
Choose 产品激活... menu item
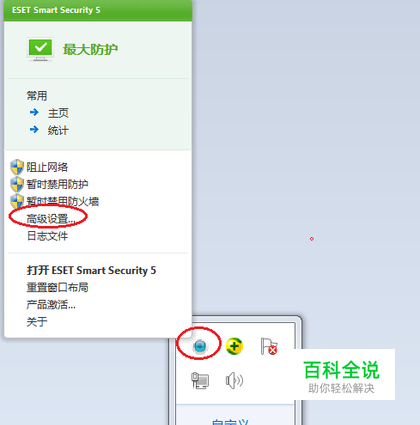point(51,304)
